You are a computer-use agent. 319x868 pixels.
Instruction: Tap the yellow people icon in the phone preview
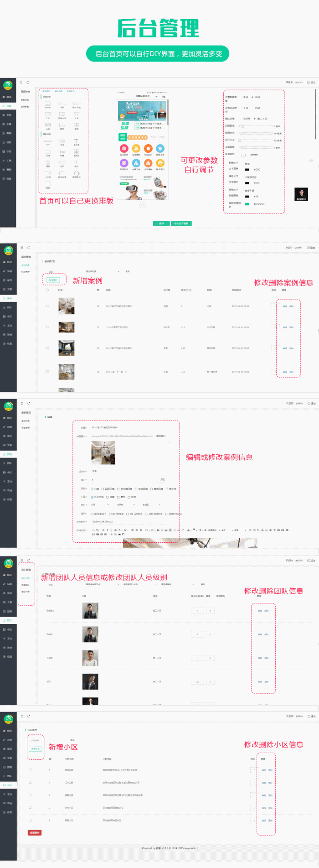(x=136, y=148)
